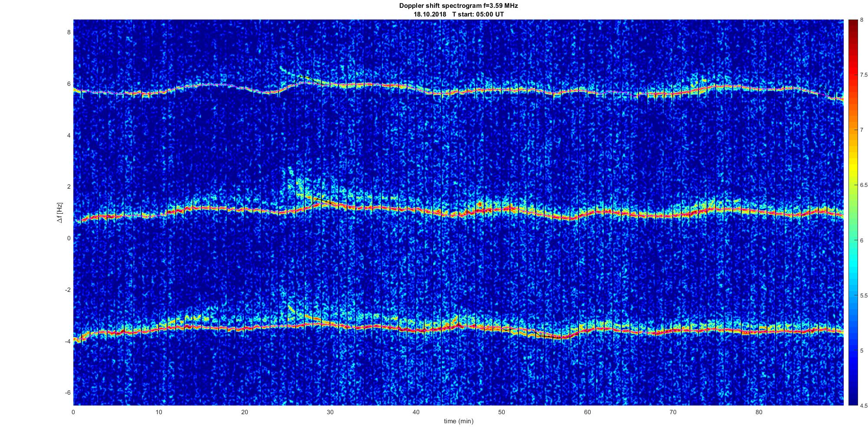The width and height of the screenshot is (868, 435).
Task: Click the colorbar tick label 4.5
Action: click(864, 406)
